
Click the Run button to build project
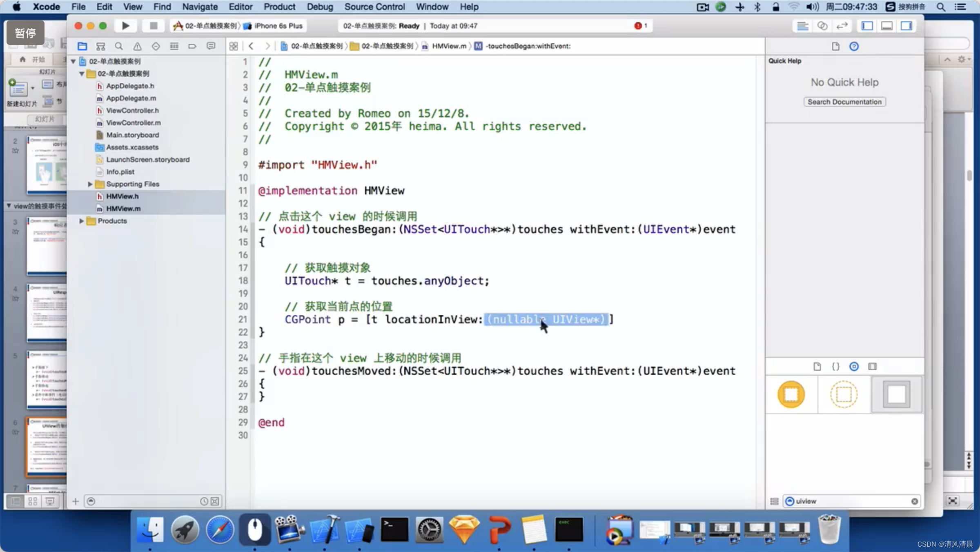tap(125, 26)
